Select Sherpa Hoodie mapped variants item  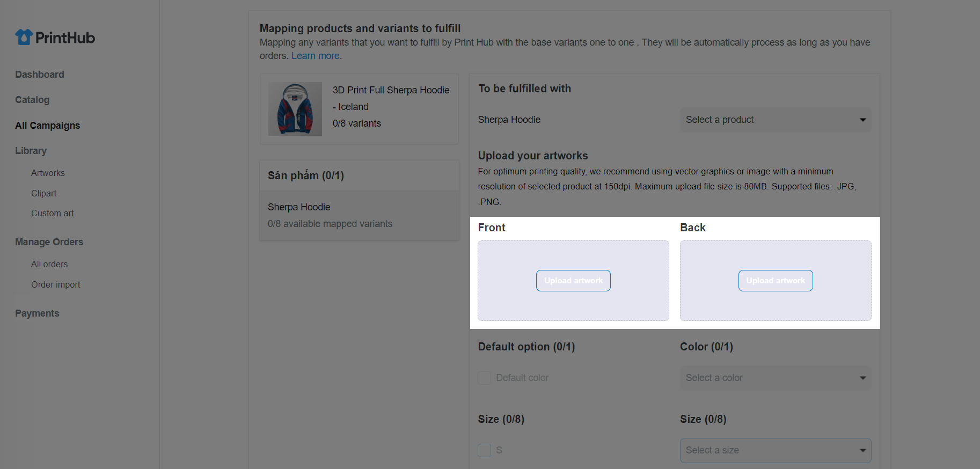click(359, 215)
